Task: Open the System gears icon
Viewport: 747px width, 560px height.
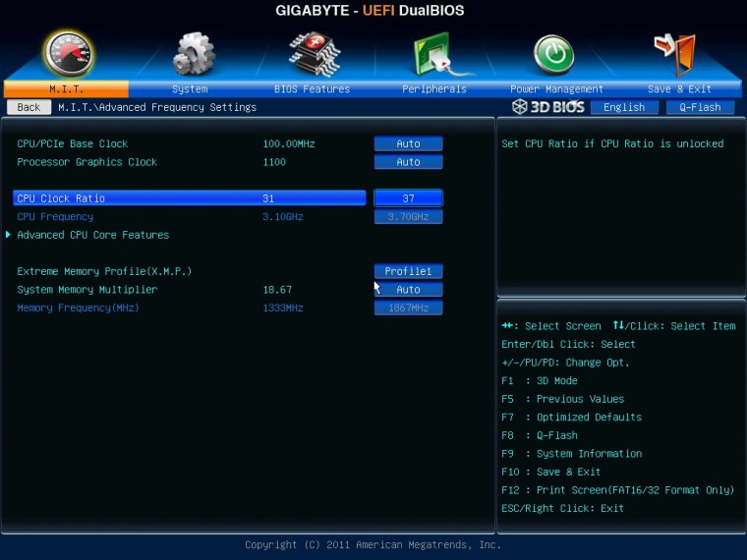Action: (x=194, y=54)
